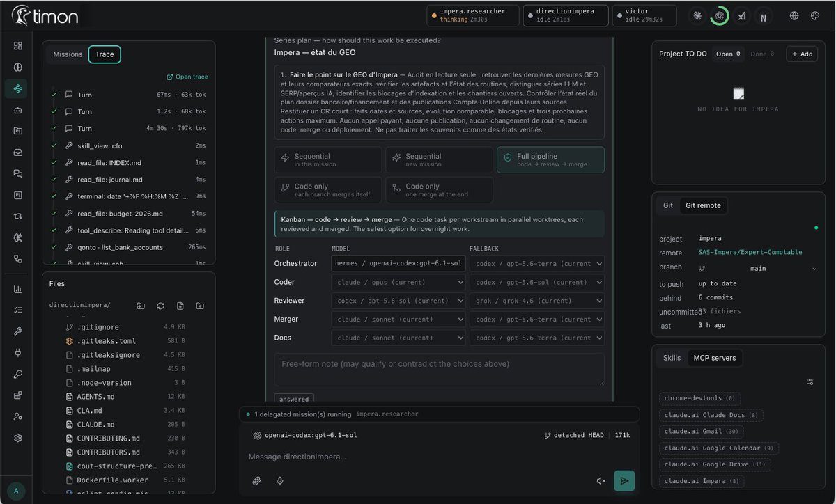Open the wrench tools icon in sidebar
This screenshot has width=836, height=504.
coord(18,331)
